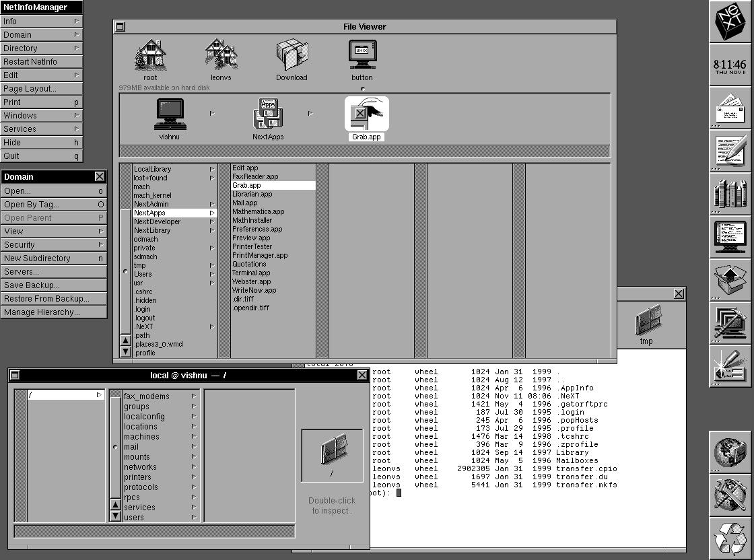
Task: Launch the Librarian books dock icon
Action: [x=730, y=193]
